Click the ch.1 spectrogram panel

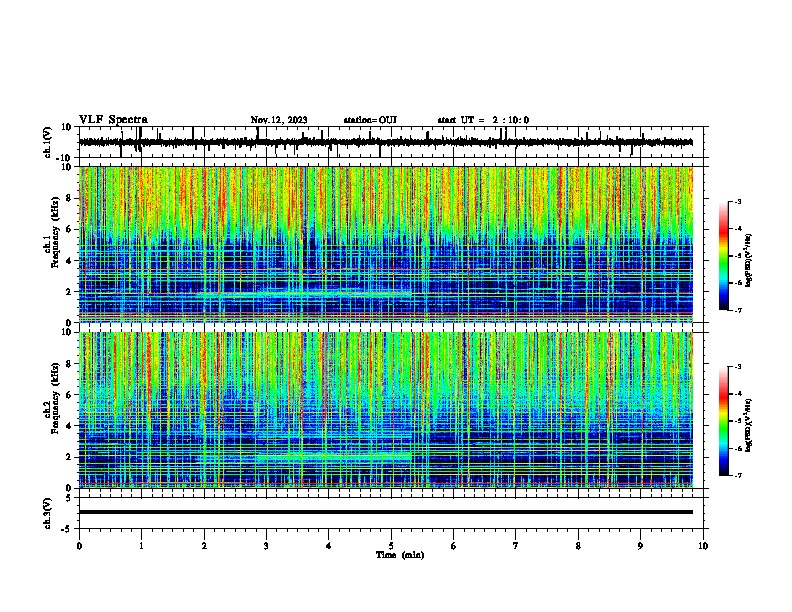click(x=386, y=244)
